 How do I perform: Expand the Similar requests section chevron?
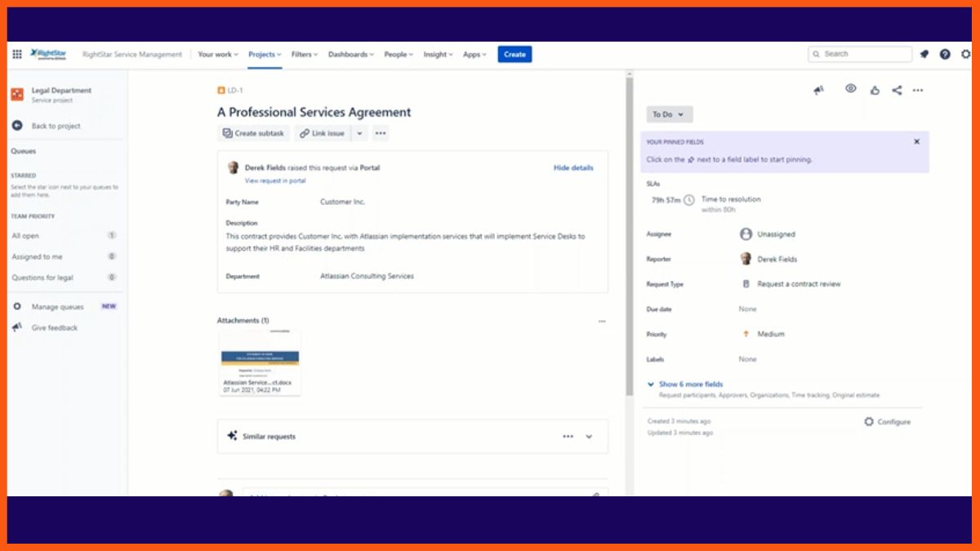click(x=589, y=437)
